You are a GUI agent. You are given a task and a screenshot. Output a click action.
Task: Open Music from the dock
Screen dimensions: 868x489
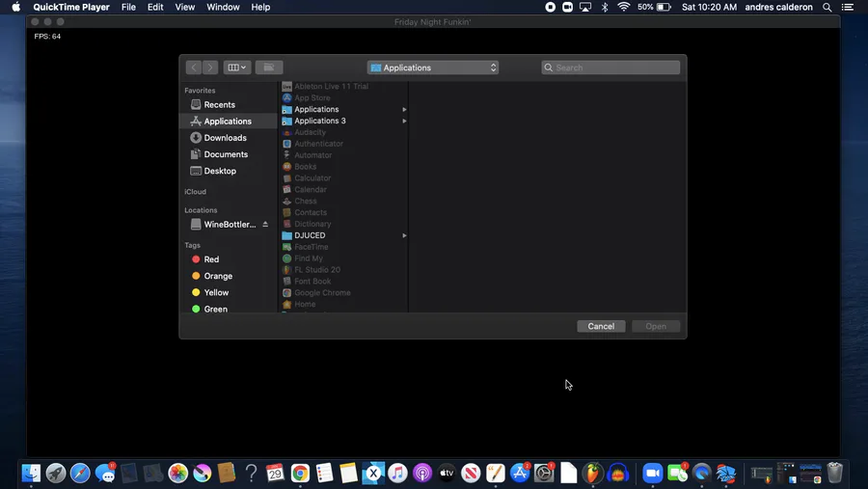397,473
